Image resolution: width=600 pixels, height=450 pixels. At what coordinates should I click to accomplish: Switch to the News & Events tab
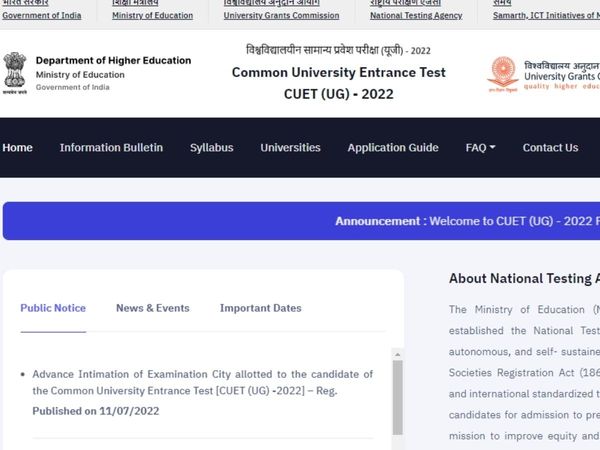click(153, 308)
